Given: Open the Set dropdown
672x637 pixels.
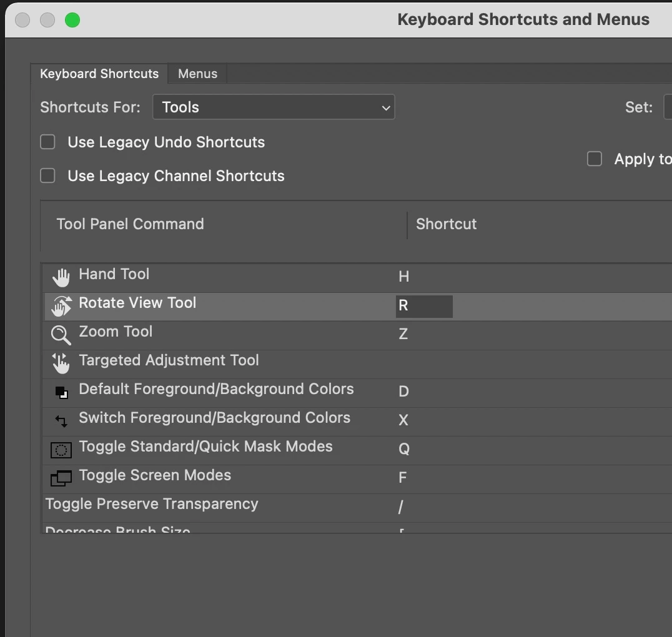Looking at the screenshot, I should [667, 107].
